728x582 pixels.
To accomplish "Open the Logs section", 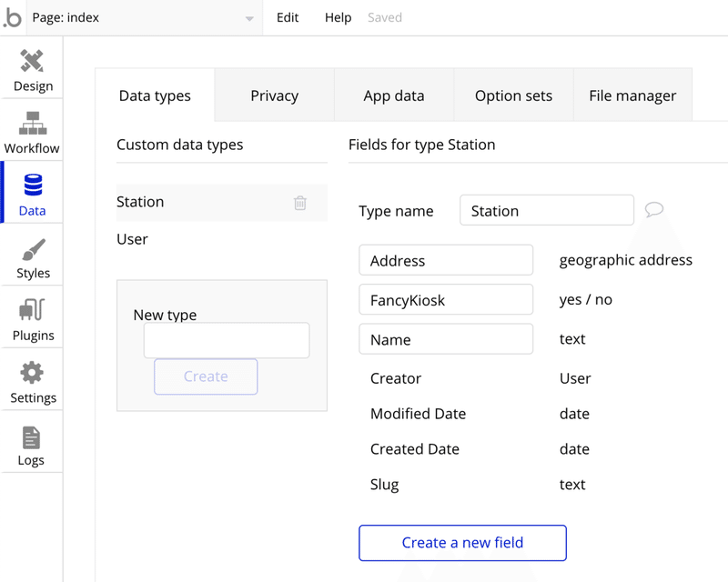I will pyautogui.click(x=32, y=445).
